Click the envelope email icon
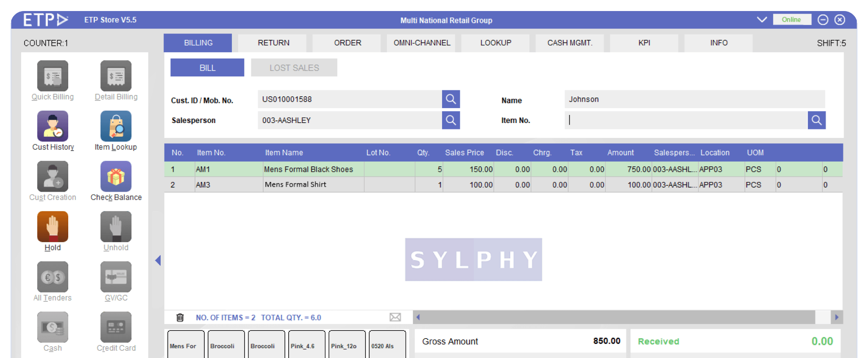This screenshot has height=358, width=868. [395, 317]
